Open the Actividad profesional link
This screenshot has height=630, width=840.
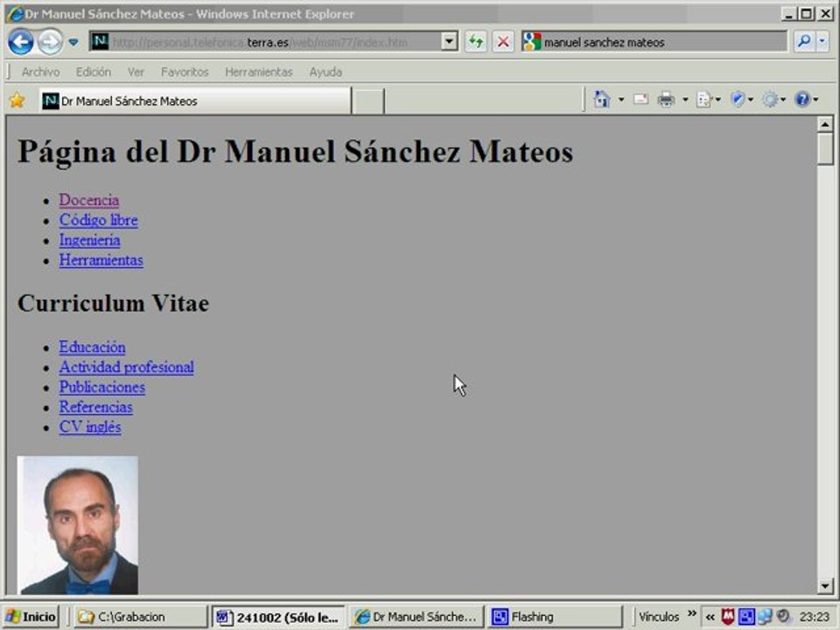(x=126, y=367)
